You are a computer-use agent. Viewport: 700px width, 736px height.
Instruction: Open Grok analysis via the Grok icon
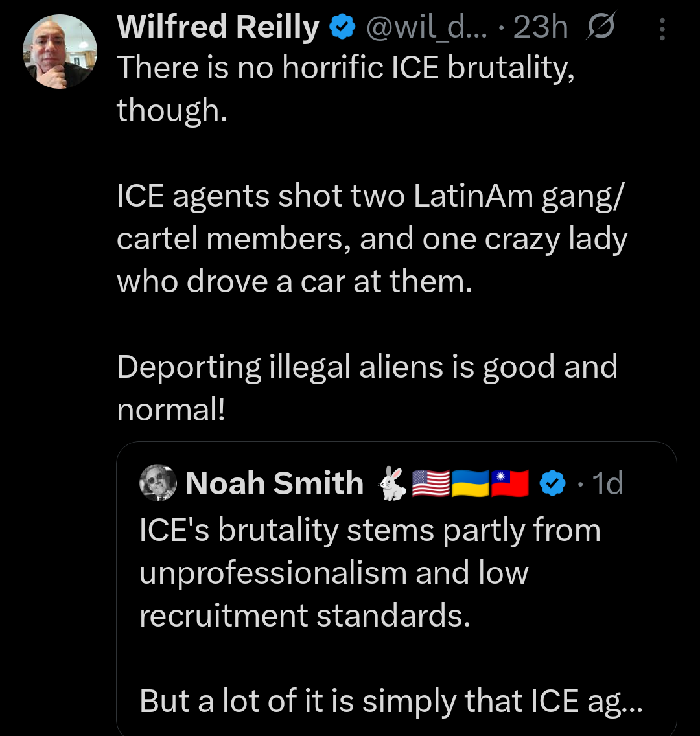click(600, 27)
